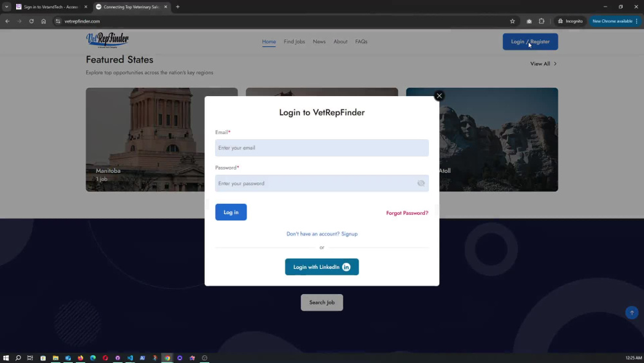Screen dimensions: 644x363
Task: Close the Connecting Top Veterinary tab
Action: [x=166, y=6]
